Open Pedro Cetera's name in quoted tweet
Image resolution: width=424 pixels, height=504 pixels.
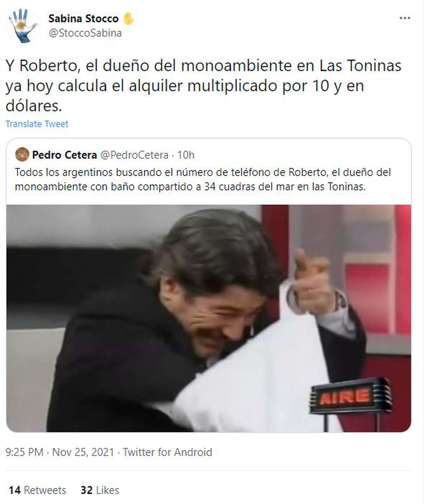64,155
